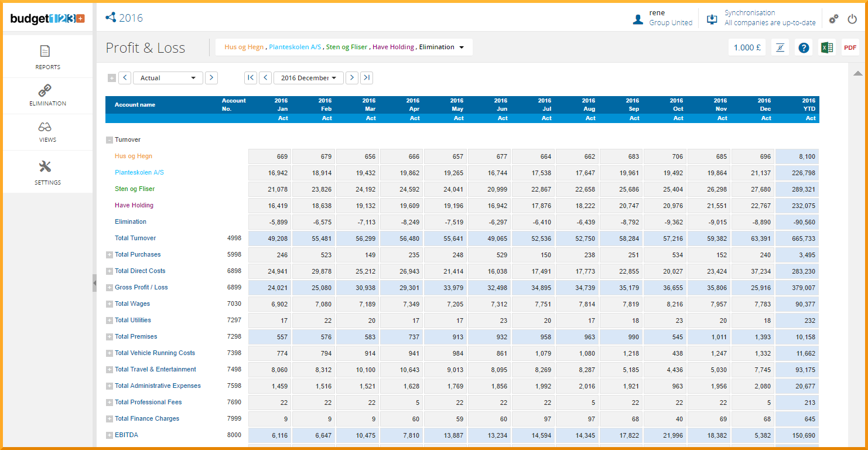Open the help question mark icon

[804, 47]
